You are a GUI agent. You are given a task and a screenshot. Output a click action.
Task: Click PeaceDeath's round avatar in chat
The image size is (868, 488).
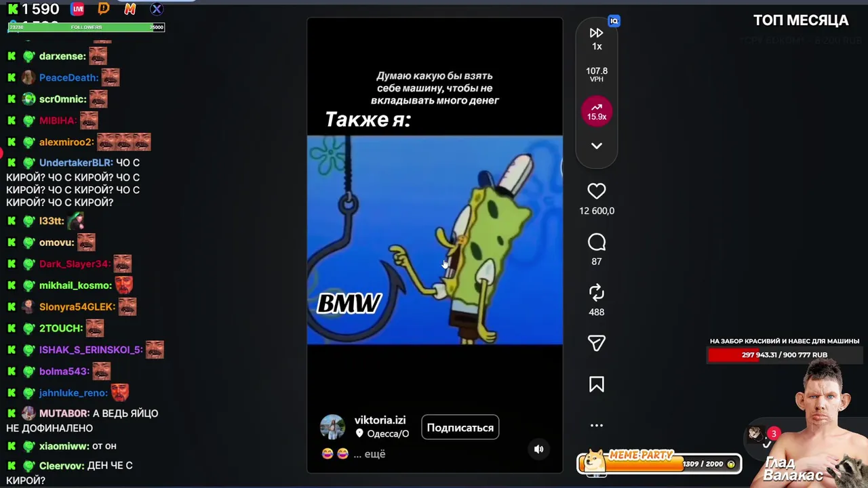28,78
